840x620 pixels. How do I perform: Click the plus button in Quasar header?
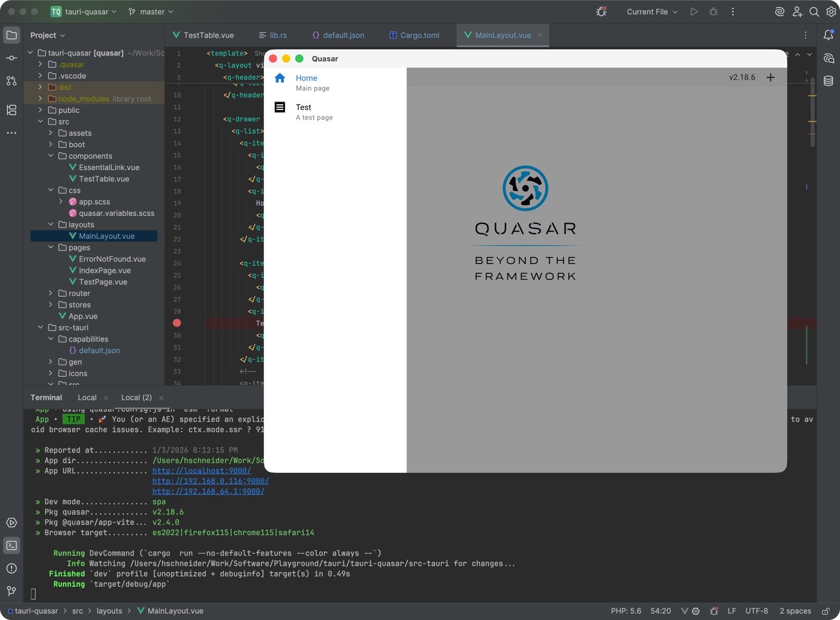771,77
